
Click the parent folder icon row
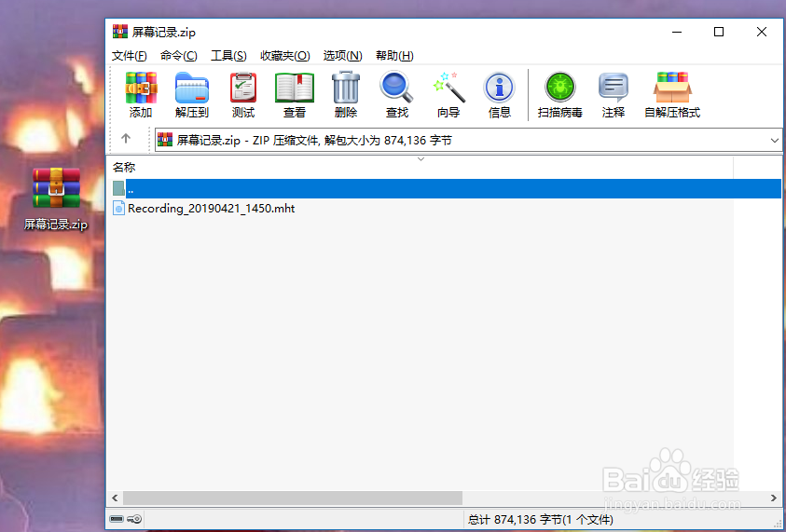pyautogui.click(x=447, y=189)
